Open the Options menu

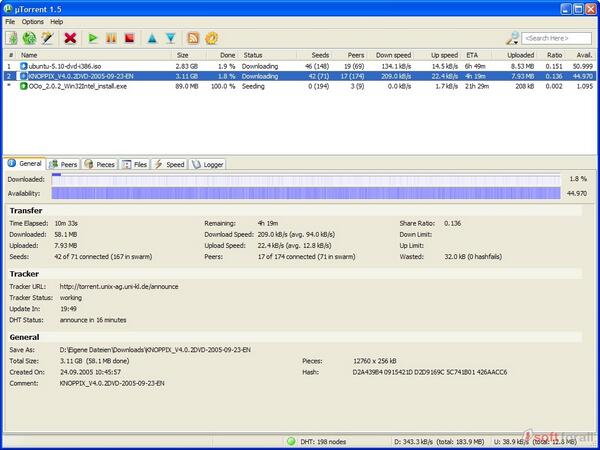33,22
